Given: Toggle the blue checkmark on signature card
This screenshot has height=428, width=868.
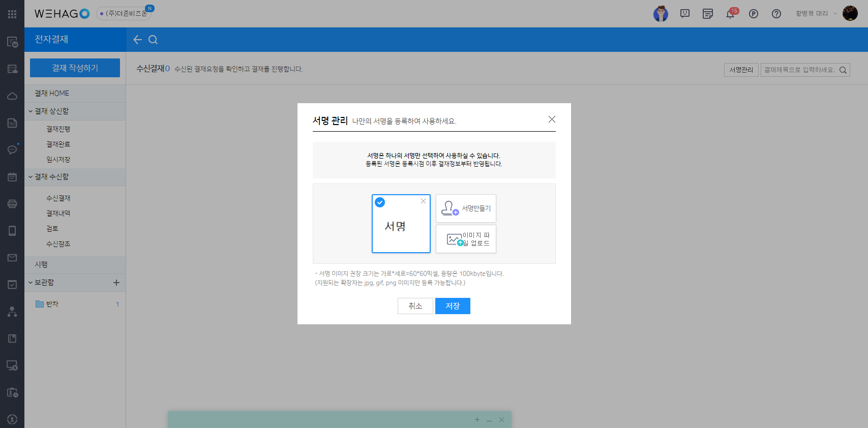Looking at the screenshot, I should 380,202.
